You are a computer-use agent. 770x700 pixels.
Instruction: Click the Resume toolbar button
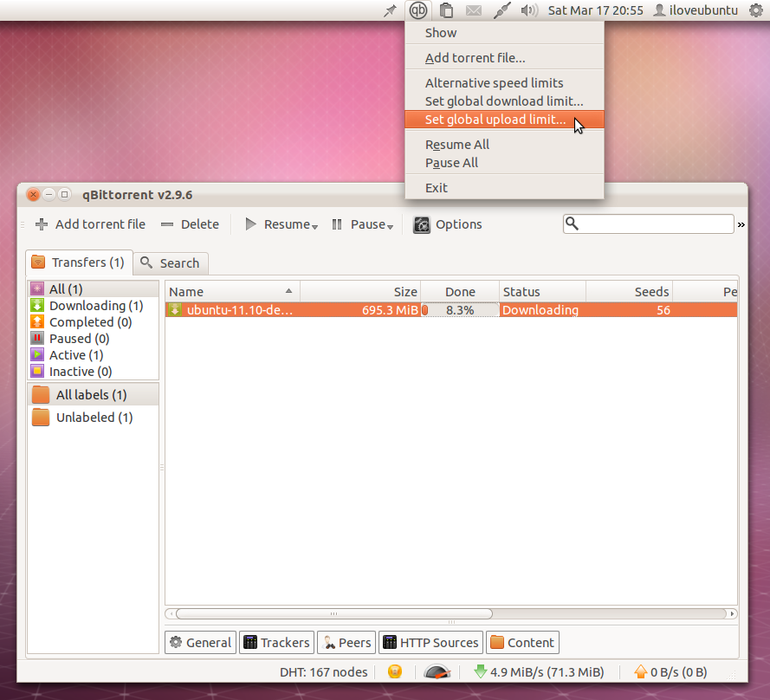[281, 224]
